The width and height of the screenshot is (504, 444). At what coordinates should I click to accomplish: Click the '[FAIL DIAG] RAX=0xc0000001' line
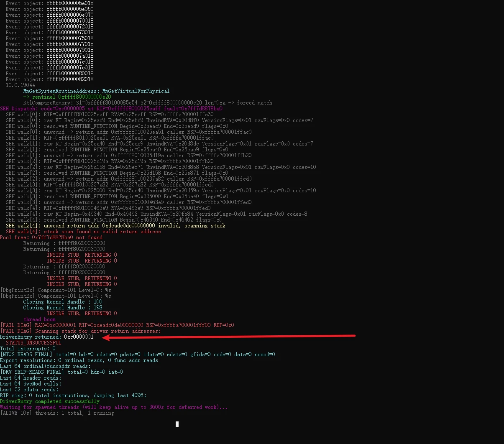pos(117,325)
